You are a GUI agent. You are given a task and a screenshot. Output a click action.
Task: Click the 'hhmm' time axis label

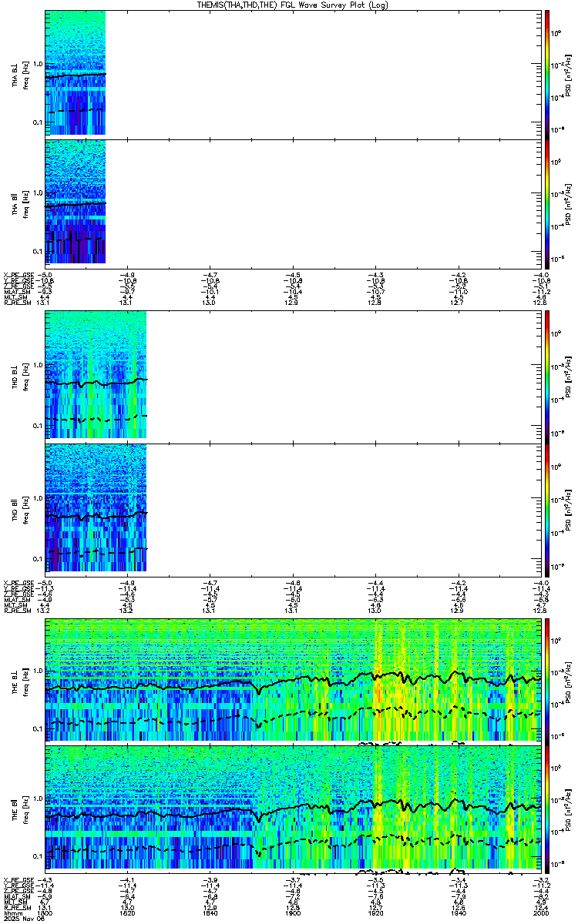[x=12, y=912]
